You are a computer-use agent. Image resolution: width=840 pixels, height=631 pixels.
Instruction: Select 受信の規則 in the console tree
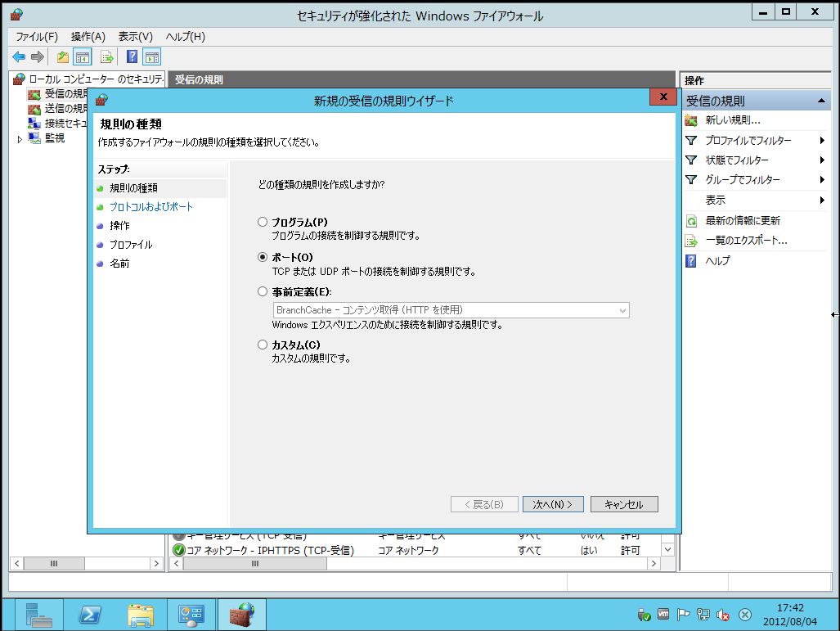tap(65, 94)
